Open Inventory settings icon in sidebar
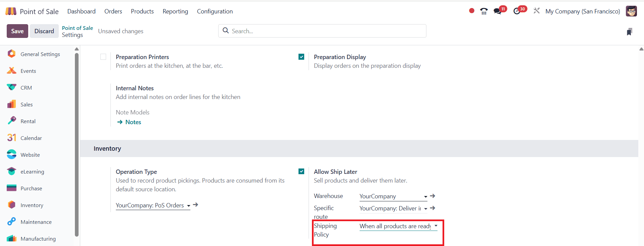The height and width of the screenshot is (246, 644). [11, 205]
